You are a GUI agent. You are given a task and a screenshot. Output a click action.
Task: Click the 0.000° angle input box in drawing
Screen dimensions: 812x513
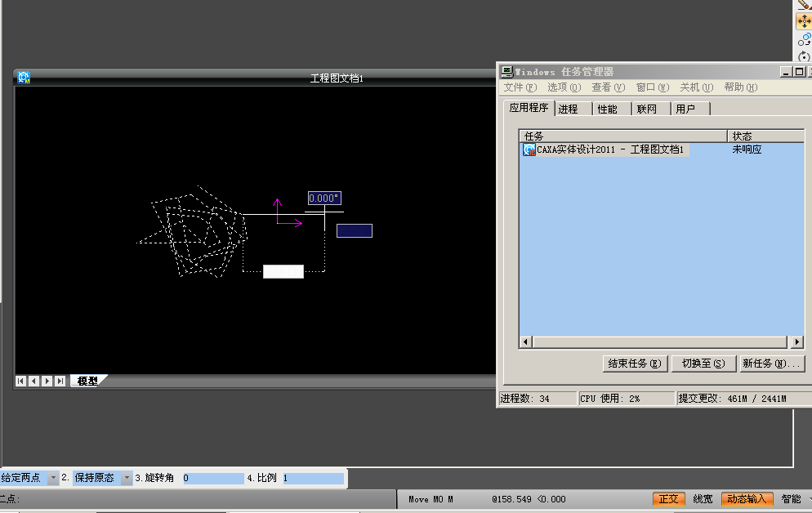click(x=324, y=199)
